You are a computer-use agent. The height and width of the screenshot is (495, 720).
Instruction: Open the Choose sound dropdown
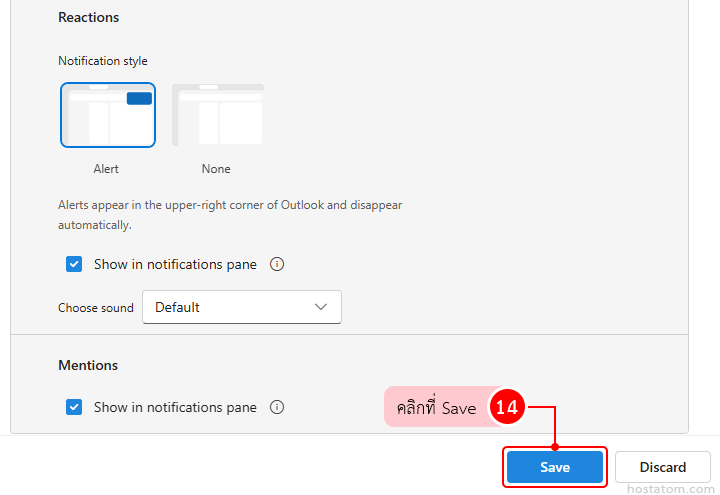pyautogui.click(x=242, y=307)
